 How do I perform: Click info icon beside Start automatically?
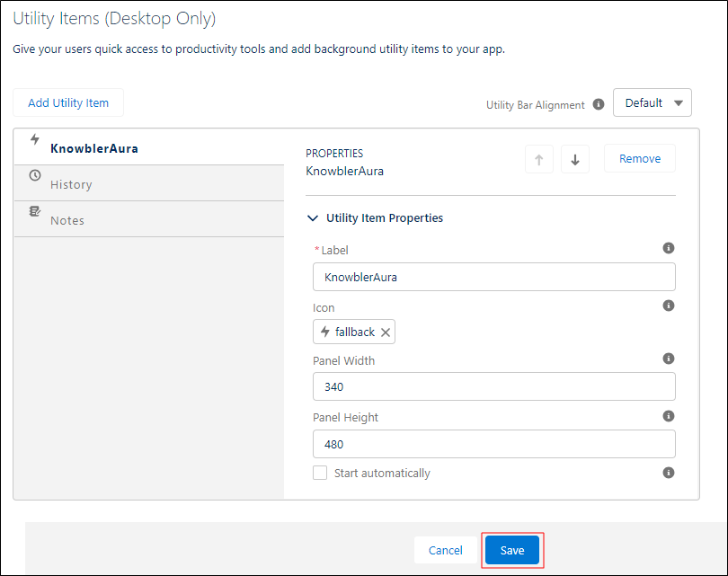[x=668, y=473]
